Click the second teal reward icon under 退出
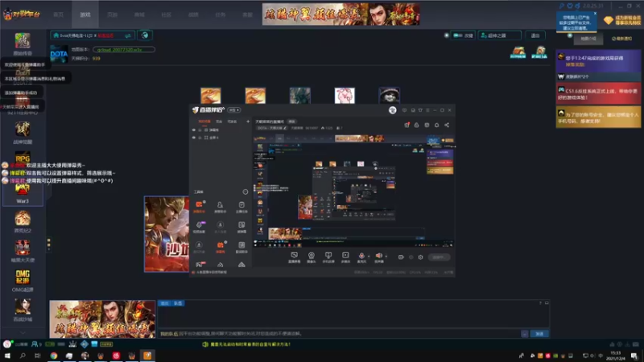The height and width of the screenshot is (362, 644). click(x=539, y=52)
